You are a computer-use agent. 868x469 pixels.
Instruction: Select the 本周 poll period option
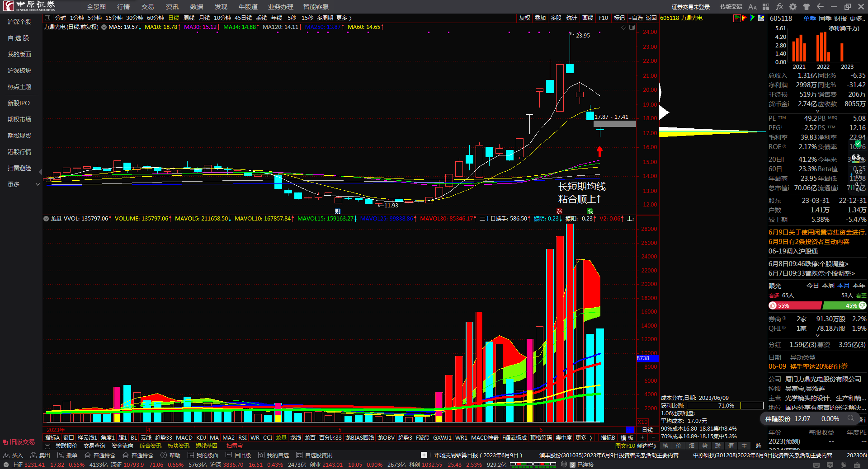click(828, 286)
